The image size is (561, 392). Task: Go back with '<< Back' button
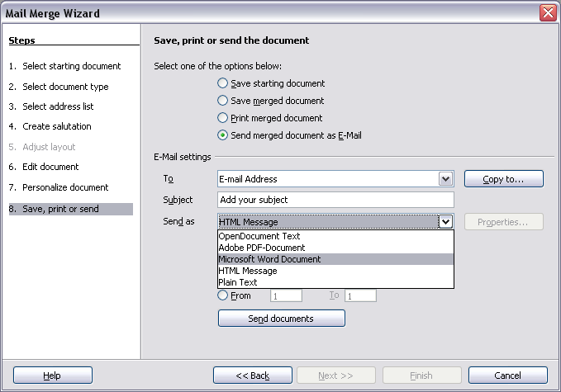click(x=252, y=375)
